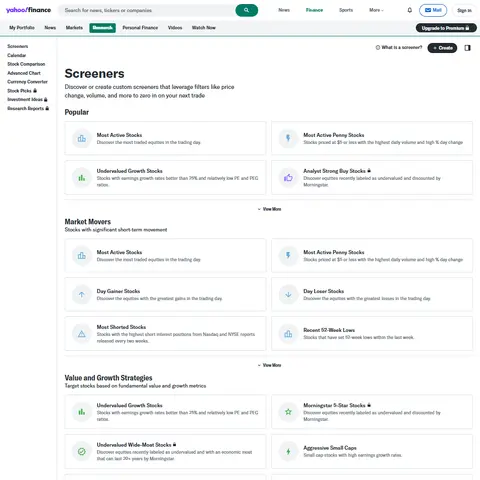Click the Upgrade to Premium button
480x480 pixels.
445,28
